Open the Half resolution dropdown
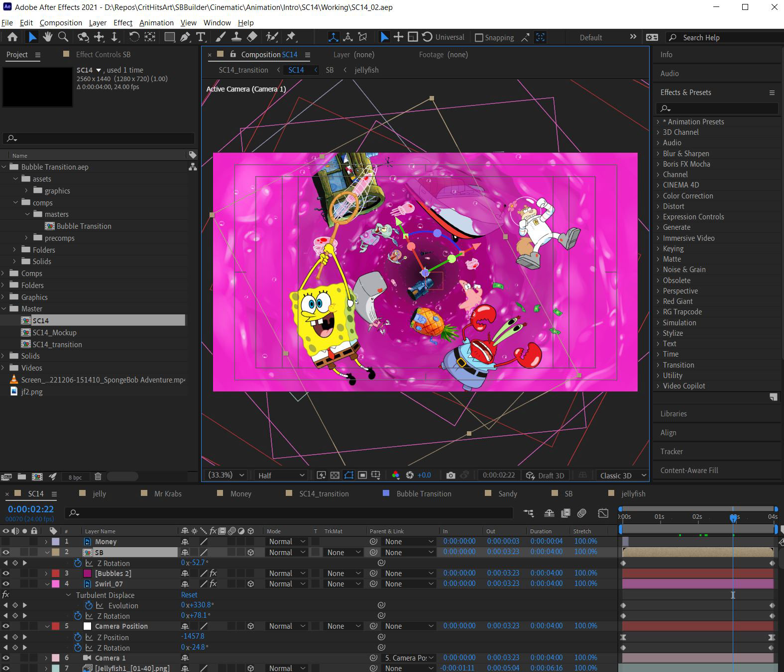This screenshot has width=784, height=672. [x=281, y=476]
